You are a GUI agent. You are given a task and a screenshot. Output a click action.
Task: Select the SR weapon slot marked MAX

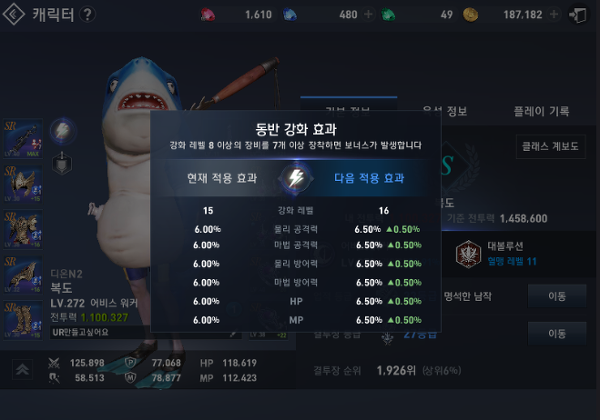coord(23,138)
